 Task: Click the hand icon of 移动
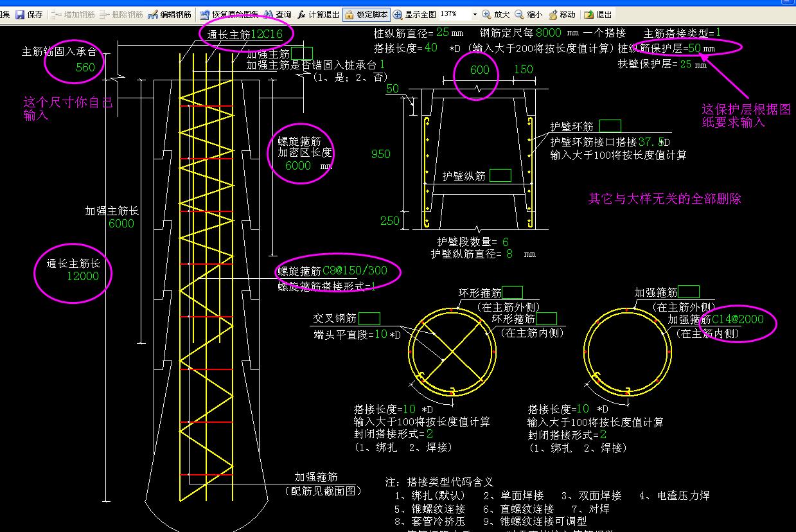tap(553, 14)
